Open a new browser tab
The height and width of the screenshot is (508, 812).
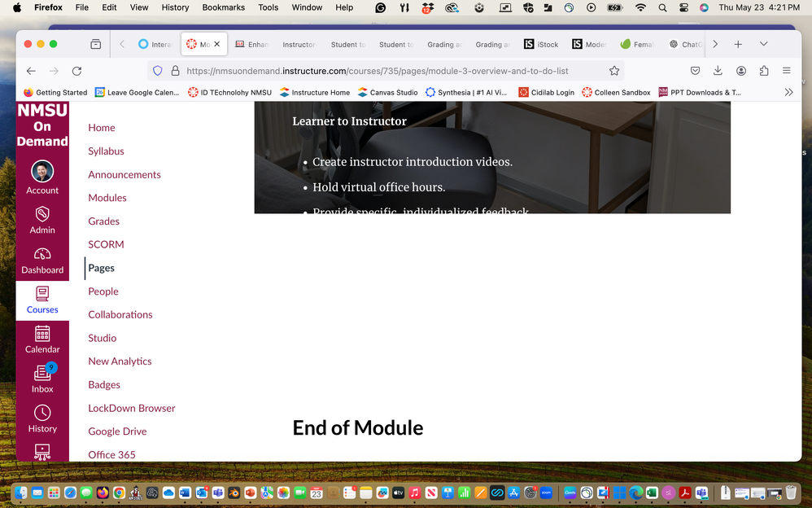point(738,44)
